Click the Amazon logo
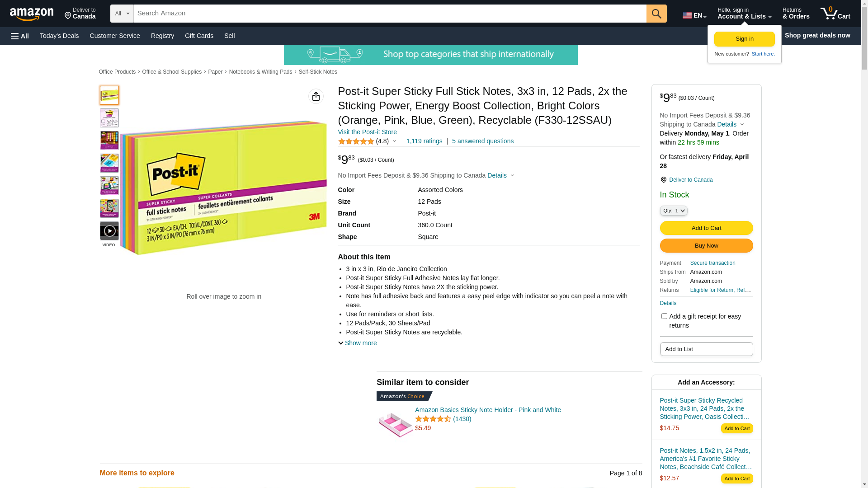This screenshot has height=488, width=868. [32, 14]
